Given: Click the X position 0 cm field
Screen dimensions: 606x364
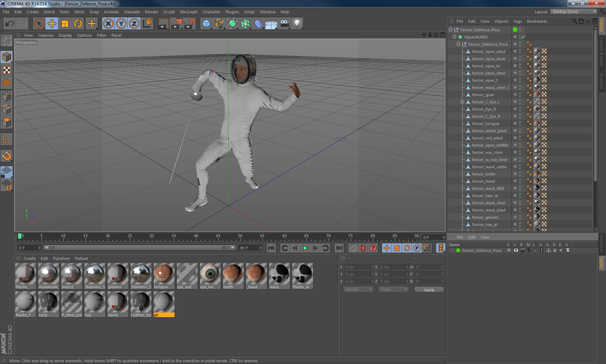Looking at the screenshot, I should (x=359, y=267).
